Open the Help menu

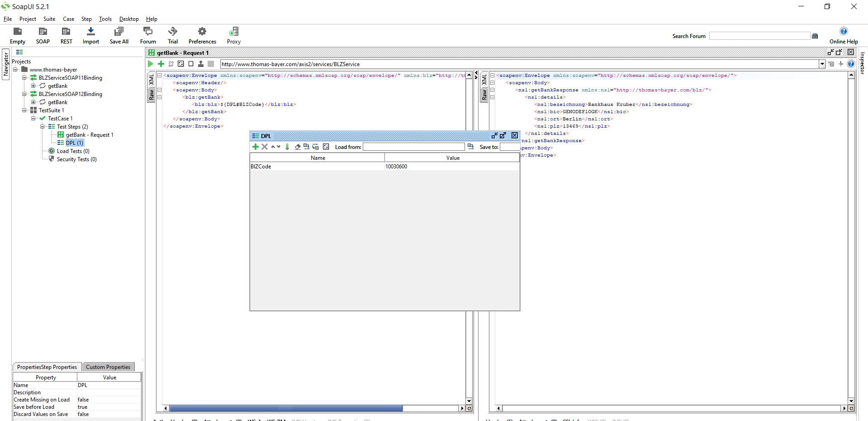pos(152,19)
